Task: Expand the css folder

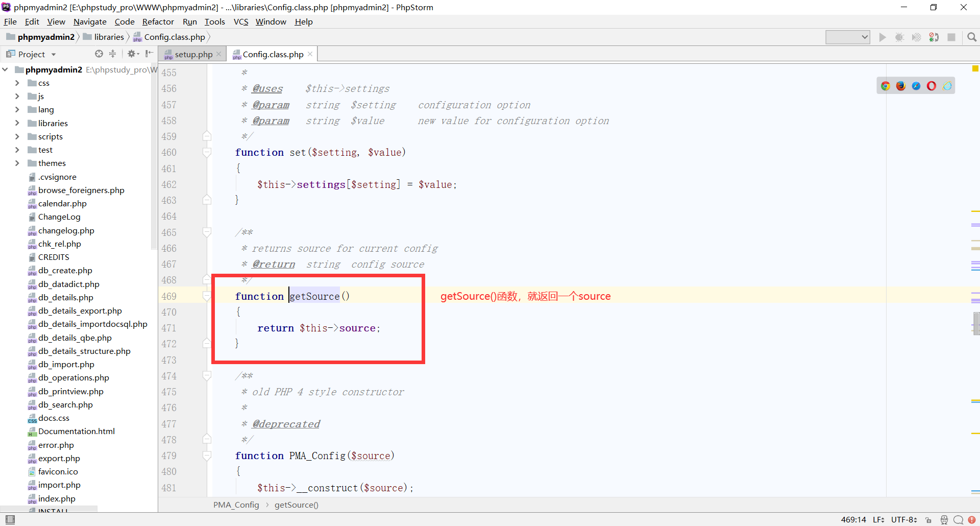Action: click(17, 83)
